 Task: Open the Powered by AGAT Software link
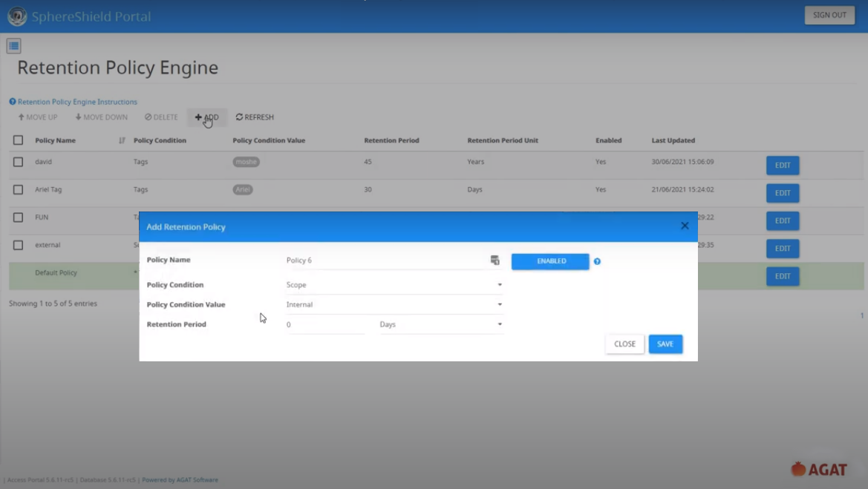tap(180, 480)
